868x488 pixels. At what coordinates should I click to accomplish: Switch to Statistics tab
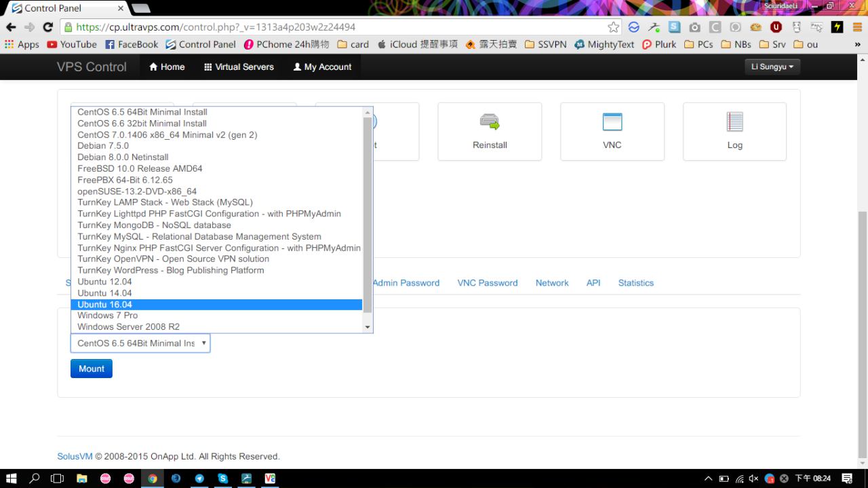635,282
